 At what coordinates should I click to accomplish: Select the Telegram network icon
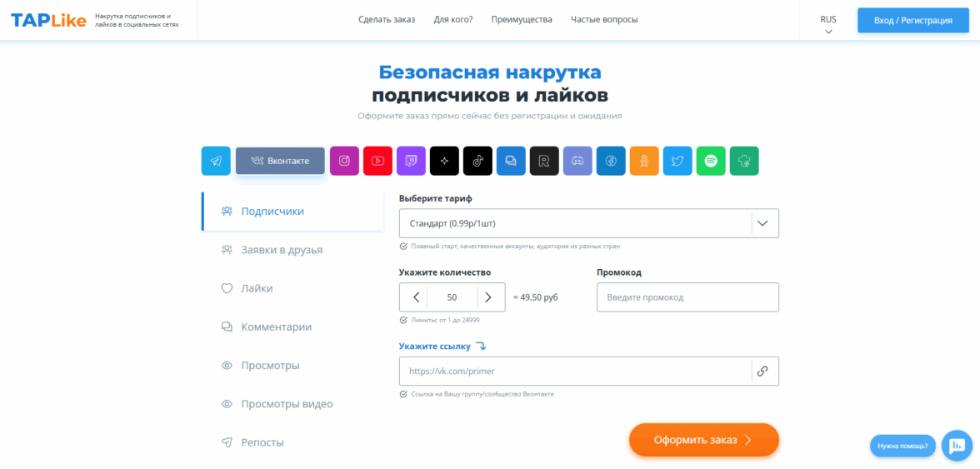tap(216, 161)
